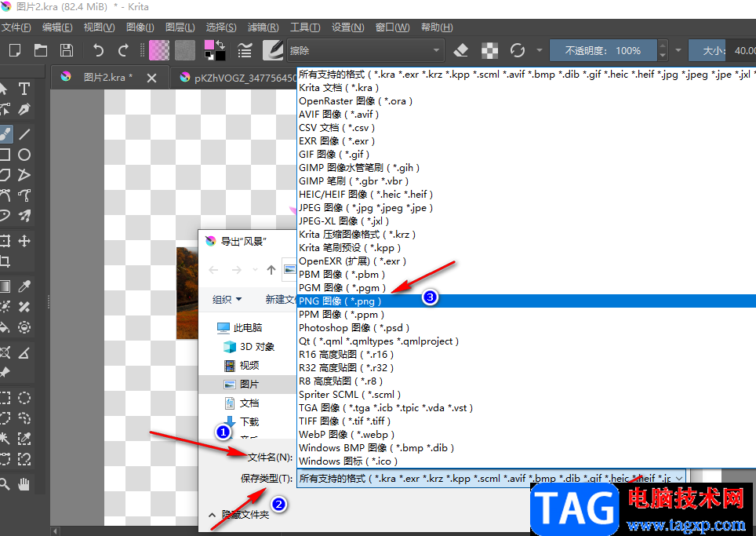Select the Calligraphy tool
Image resolution: width=756 pixels, height=536 pixels.
point(24,110)
